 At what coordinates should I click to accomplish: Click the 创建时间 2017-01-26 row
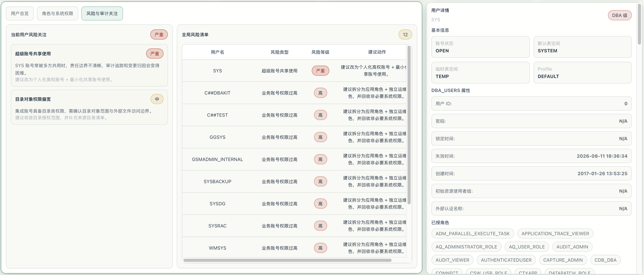(531, 174)
